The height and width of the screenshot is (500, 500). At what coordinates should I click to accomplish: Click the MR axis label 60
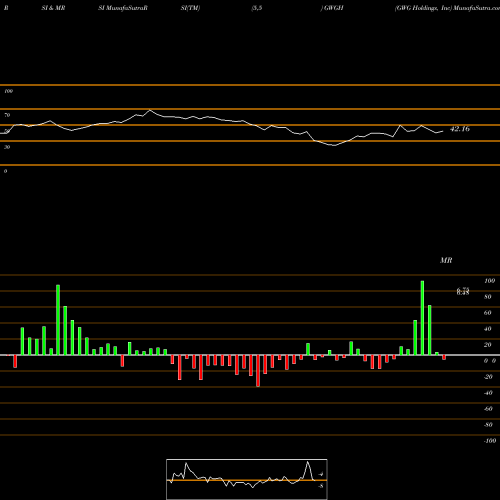(x=488, y=313)
